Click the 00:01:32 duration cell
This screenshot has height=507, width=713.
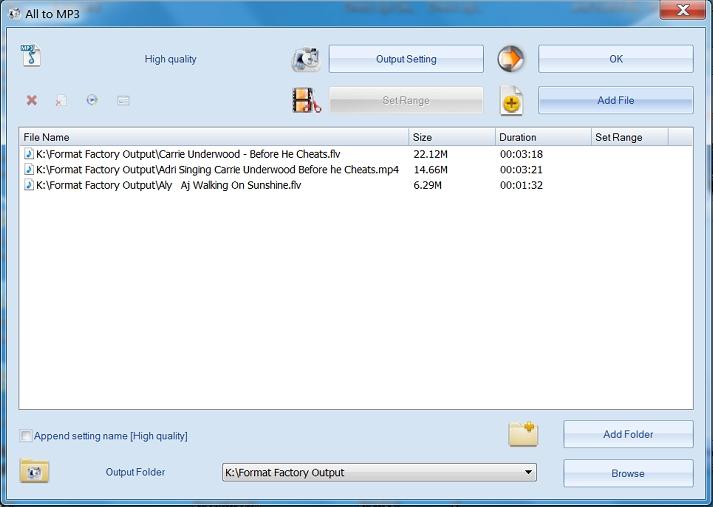coord(521,185)
